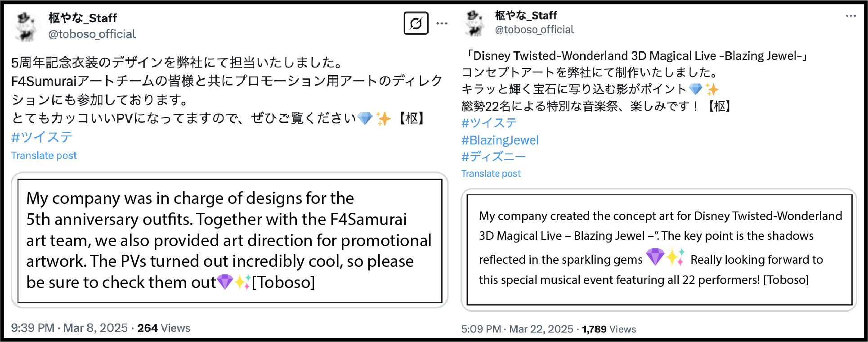The height and width of the screenshot is (342, 868).
Task: Open the more options menu on right post
Action: (851, 16)
